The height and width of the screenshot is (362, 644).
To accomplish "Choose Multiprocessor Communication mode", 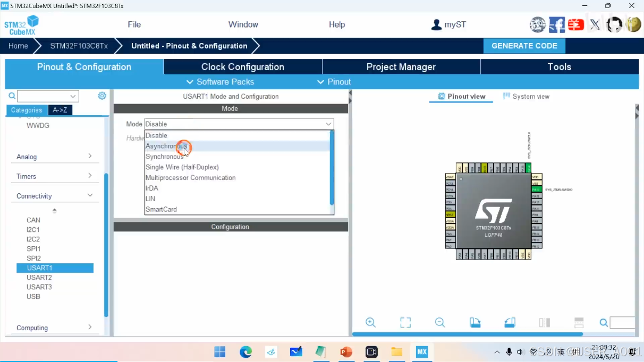I will (238, 178).
